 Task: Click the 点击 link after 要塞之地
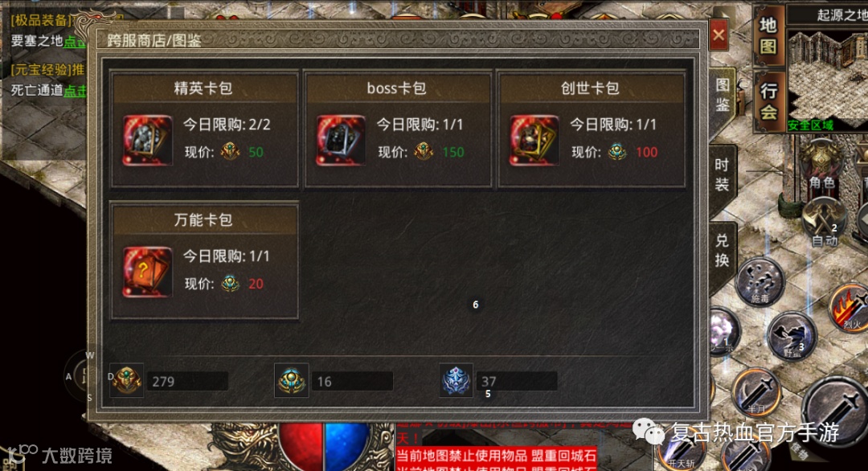click(x=76, y=42)
